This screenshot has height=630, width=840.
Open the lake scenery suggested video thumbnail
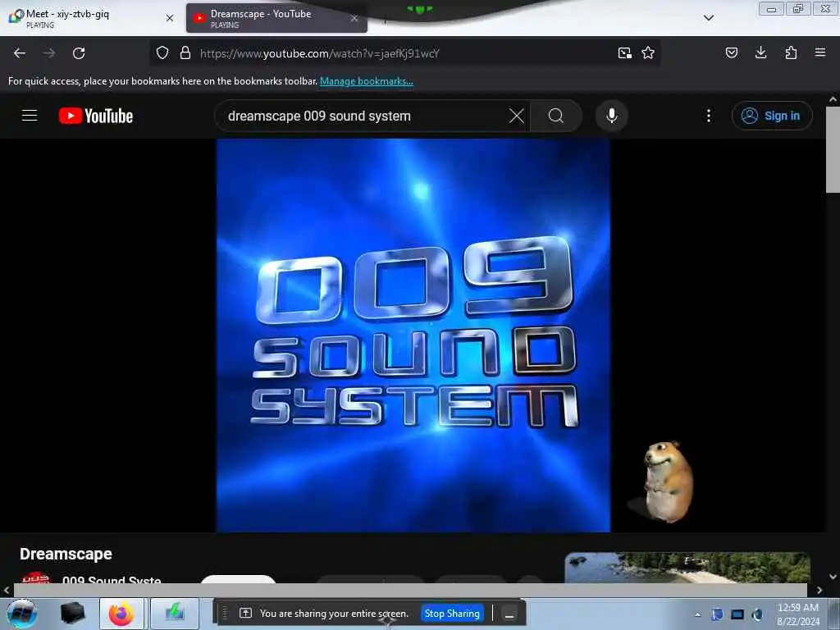click(687, 568)
